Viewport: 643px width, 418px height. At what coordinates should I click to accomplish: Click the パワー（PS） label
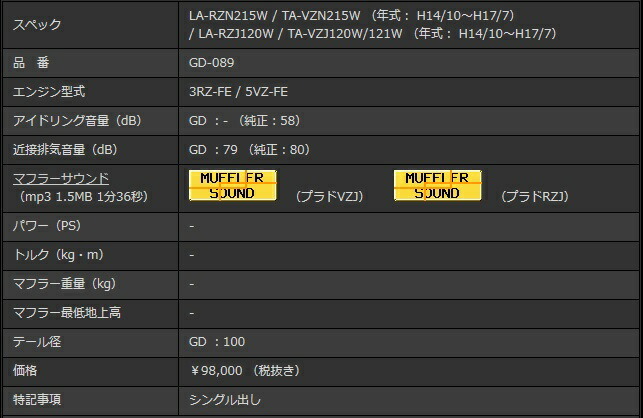pyautogui.click(x=47, y=226)
